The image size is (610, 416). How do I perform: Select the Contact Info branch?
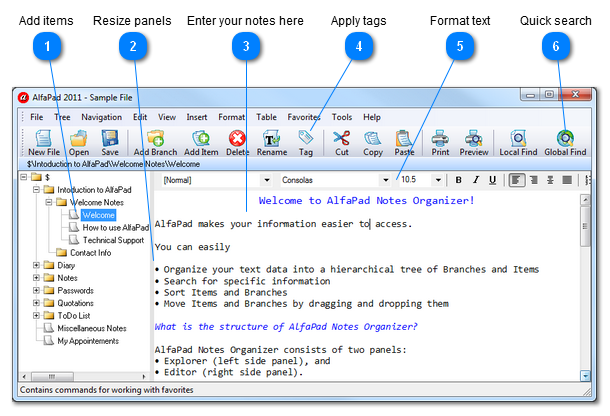(x=91, y=253)
